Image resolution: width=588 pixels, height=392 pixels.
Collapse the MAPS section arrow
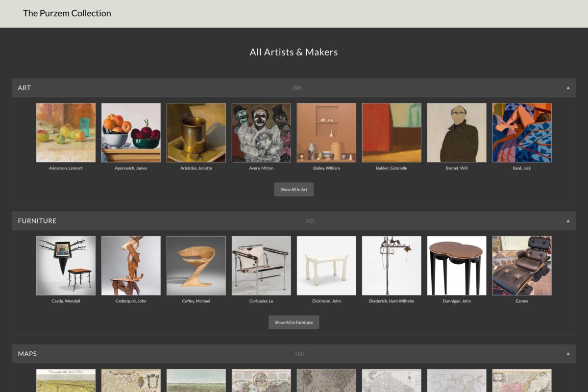(x=568, y=354)
